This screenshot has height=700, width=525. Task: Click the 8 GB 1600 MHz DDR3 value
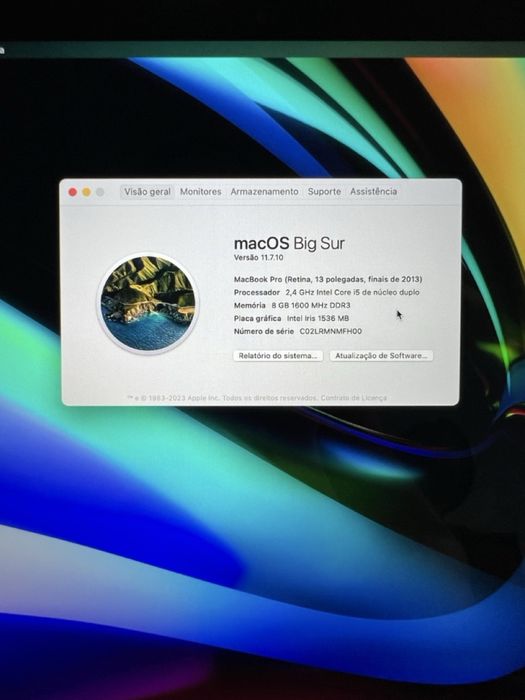pyautogui.click(x=311, y=305)
